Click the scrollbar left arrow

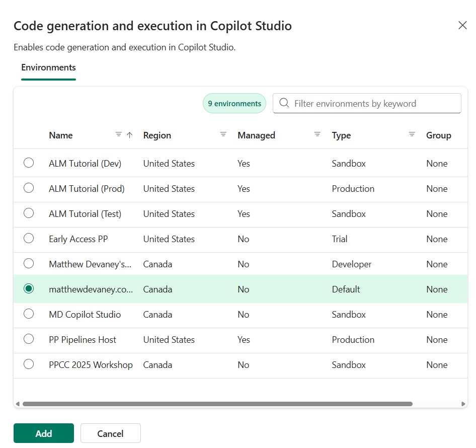[x=18, y=404]
